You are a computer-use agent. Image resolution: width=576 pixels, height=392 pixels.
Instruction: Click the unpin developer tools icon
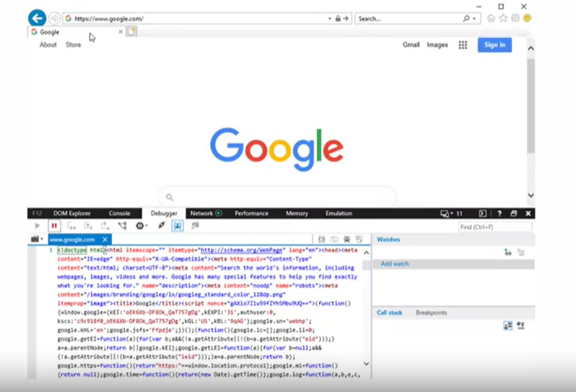(514, 213)
